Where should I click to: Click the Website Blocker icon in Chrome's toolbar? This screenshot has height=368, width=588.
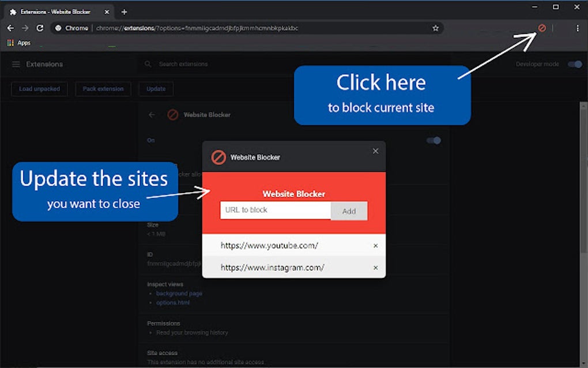click(541, 27)
